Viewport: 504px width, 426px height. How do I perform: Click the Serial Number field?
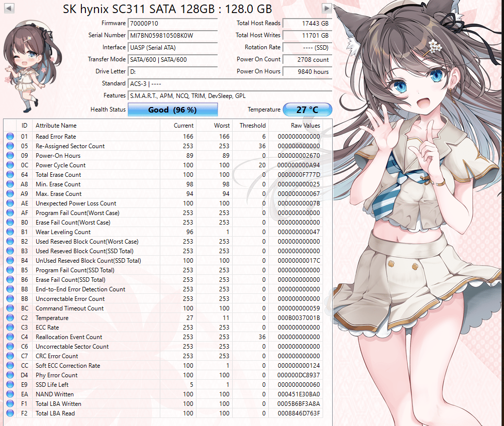(x=173, y=35)
